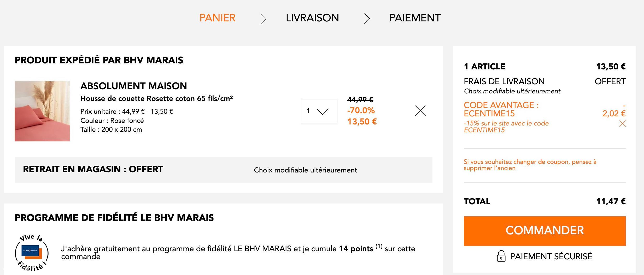Click the CODE AVANTAGE : ECENTIME15 label
The width and height of the screenshot is (644, 275).
(501, 109)
